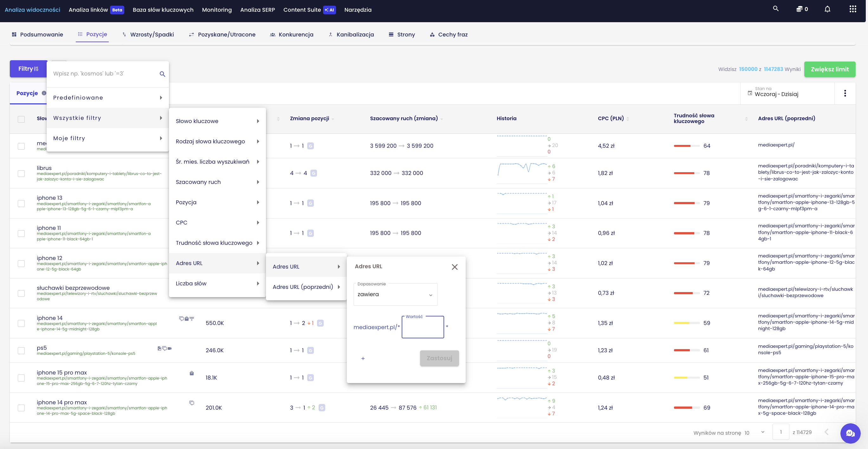This screenshot has width=868, height=449.
Task: Select checkbox for iphone 13 row
Action: (x=21, y=204)
